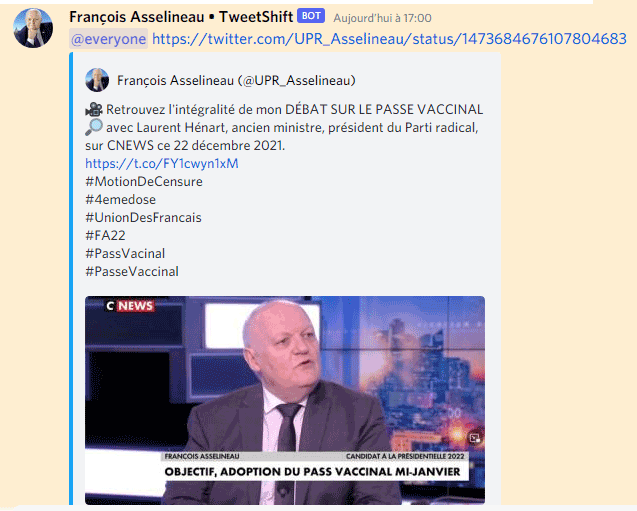This screenshot has width=637, height=511.
Task: Click the Aujourd'hui à 17:00 timestamp
Action: coord(382,18)
